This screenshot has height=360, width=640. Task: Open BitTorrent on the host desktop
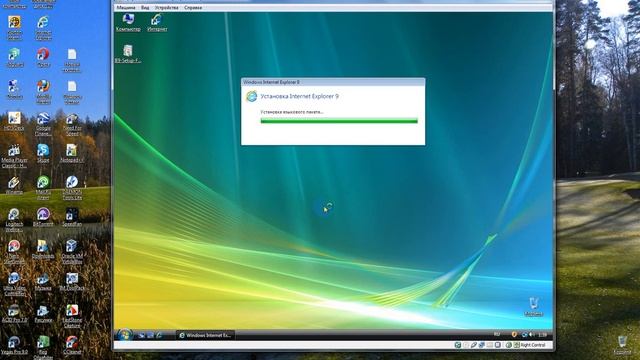(43, 217)
